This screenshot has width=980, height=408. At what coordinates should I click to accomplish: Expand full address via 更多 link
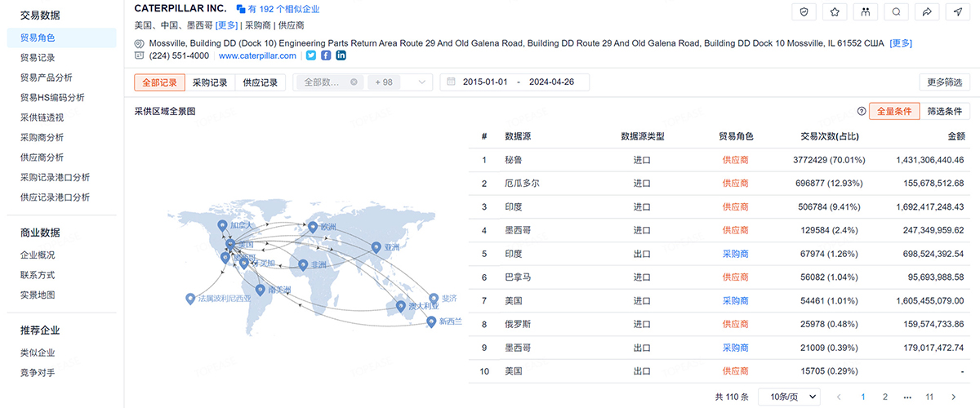click(x=900, y=42)
